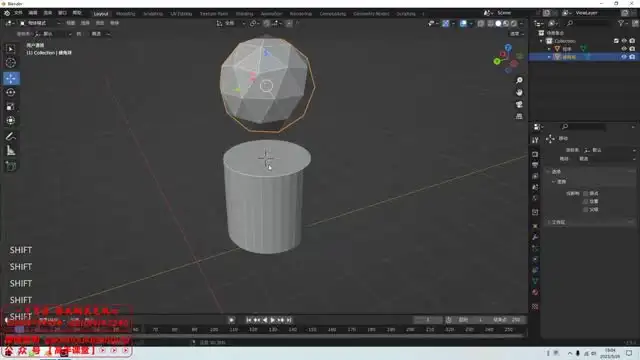Toggle Collection eye visibility in outliner
The height and width of the screenshot is (360, 640).
(x=624, y=41)
